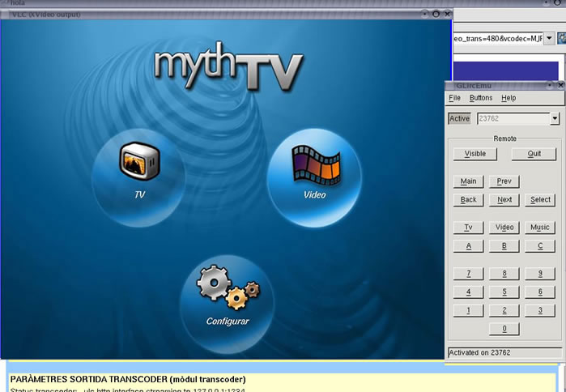Click the B remote button
Viewport: 566px width, 392px height.
[x=504, y=246]
